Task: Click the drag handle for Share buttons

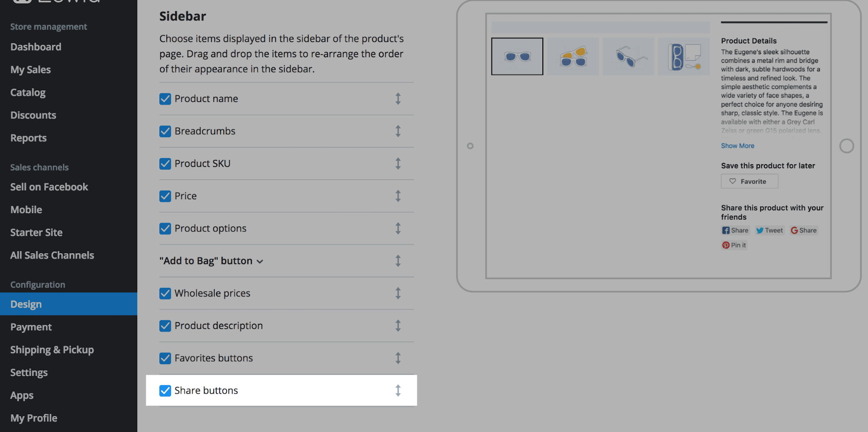Action: (x=398, y=390)
